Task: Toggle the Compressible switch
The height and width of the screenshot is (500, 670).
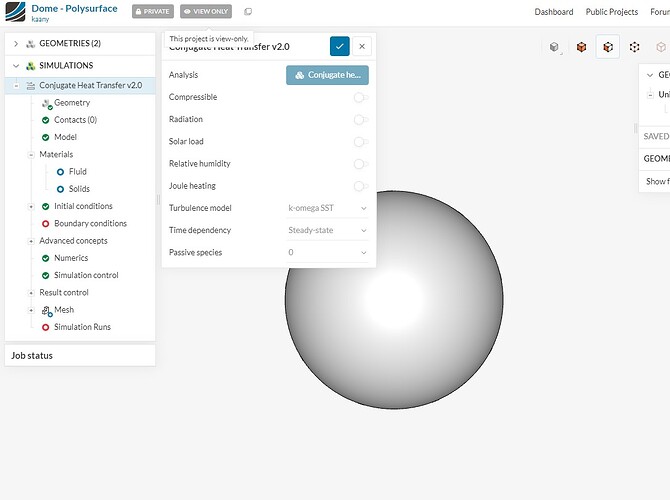Action: [x=361, y=97]
